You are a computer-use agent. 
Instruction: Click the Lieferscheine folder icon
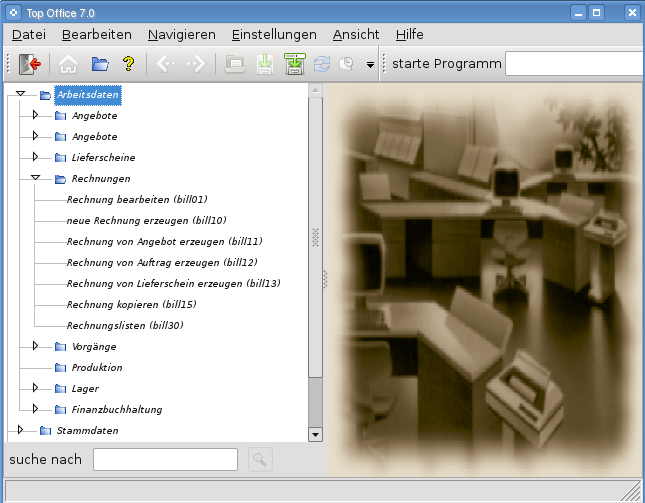60,158
